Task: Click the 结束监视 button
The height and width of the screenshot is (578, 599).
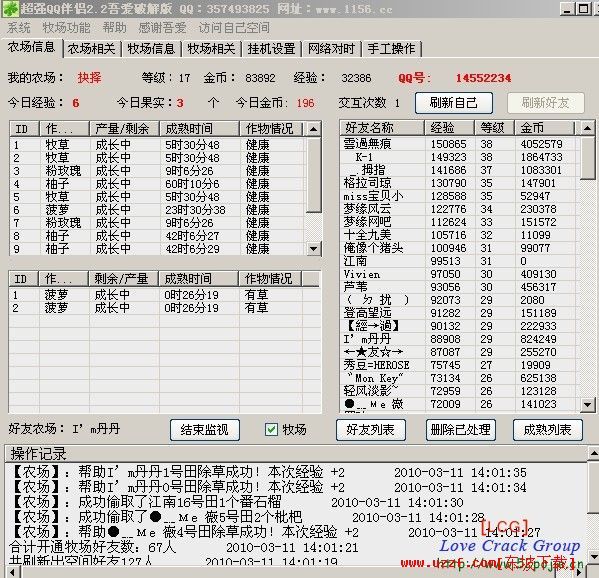Action: click(x=205, y=430)
